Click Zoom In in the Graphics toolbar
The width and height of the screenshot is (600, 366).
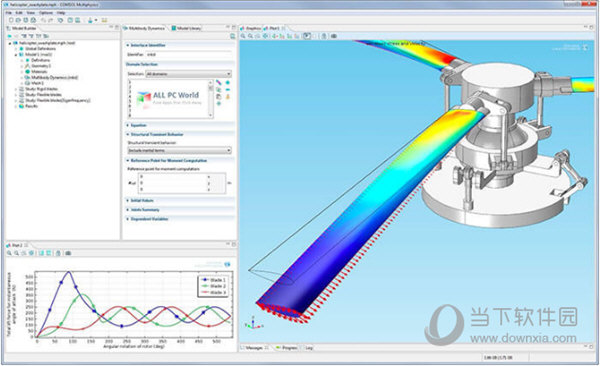(243, 36)
